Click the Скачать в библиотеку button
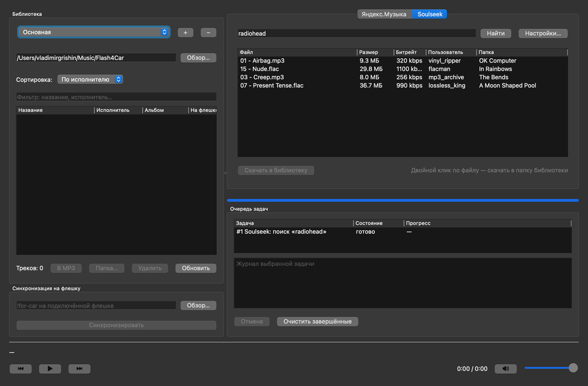 [x=276, y=170]
